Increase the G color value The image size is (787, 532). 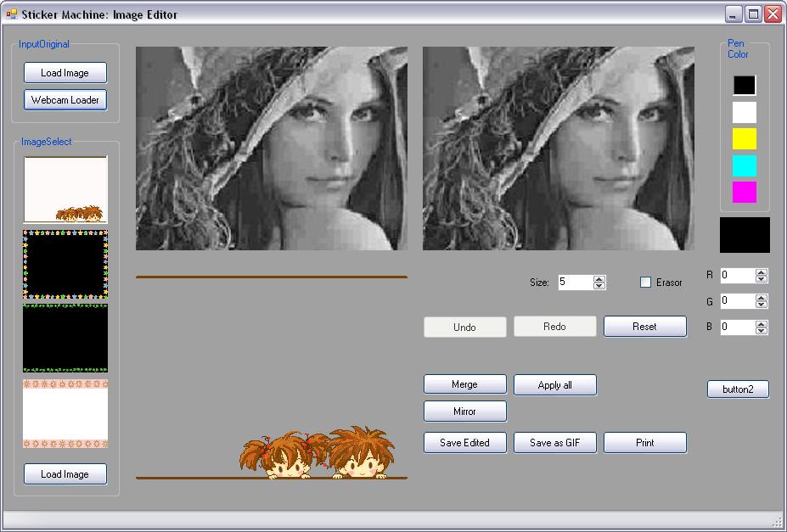point(761,297)
